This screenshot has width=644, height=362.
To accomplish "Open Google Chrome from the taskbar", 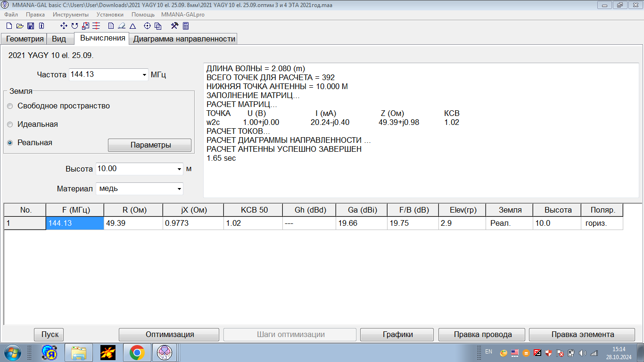I will tap(137, 352).
